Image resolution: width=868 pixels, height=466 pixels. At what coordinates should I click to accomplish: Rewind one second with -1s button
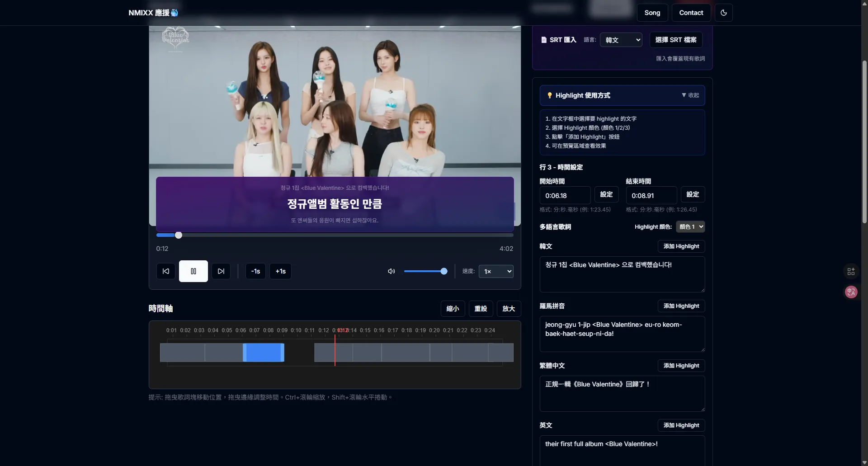coord(255,271)
